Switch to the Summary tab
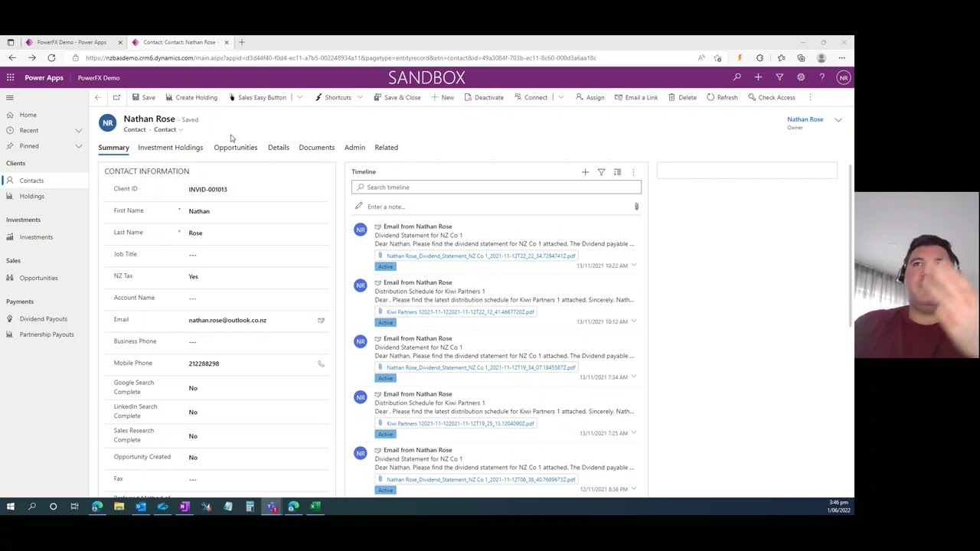The width and height of the screenshot is (980, 551). 113,148
